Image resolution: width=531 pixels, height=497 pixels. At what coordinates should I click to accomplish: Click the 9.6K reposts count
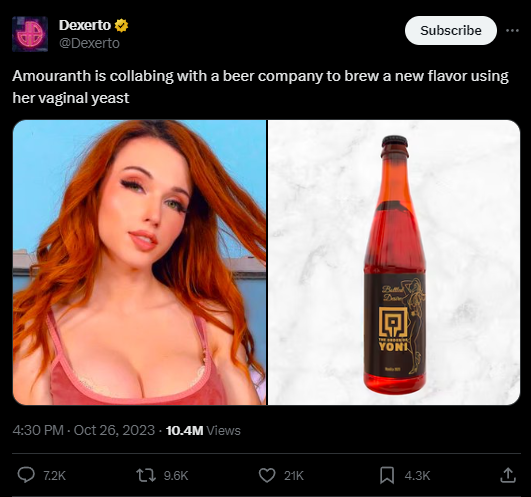(176, 476)
